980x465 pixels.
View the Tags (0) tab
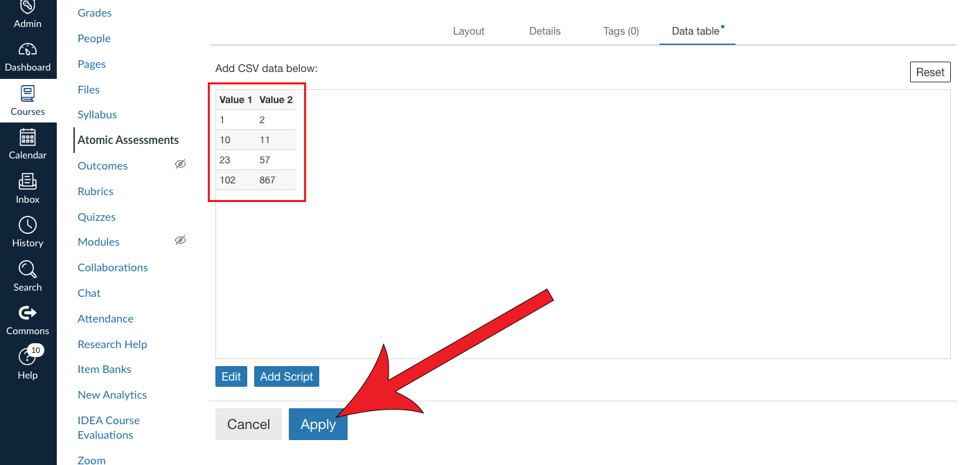tap(621, 30)
